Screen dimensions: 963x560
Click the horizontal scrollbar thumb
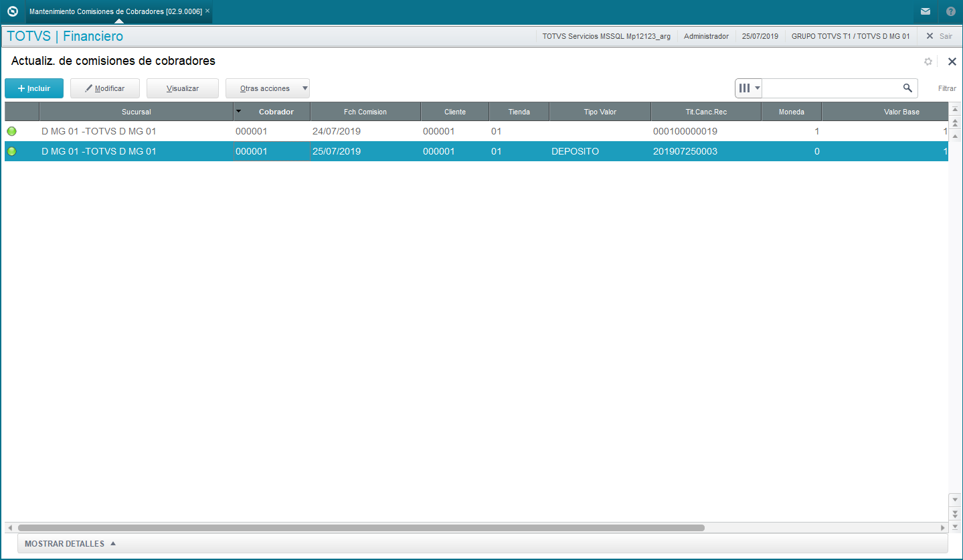coord(361,528)
